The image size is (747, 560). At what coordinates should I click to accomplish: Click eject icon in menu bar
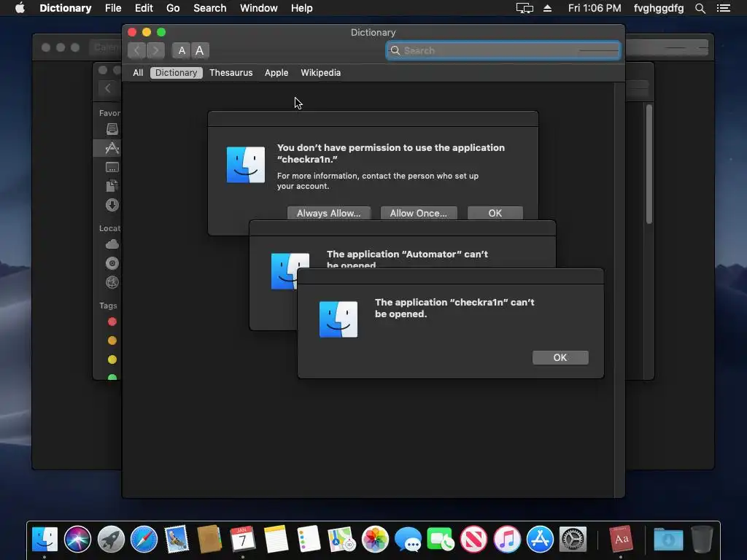[547, 8]
